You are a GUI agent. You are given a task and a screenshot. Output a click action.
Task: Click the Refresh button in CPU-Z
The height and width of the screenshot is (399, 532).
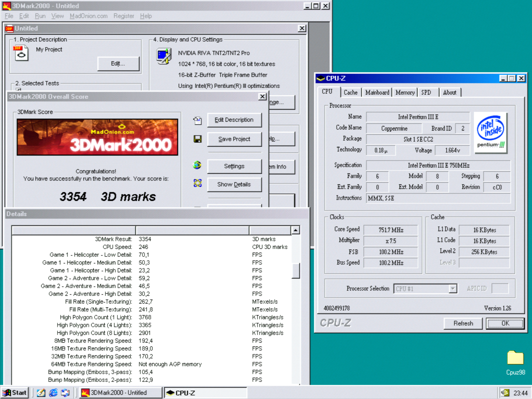[463, 324]
